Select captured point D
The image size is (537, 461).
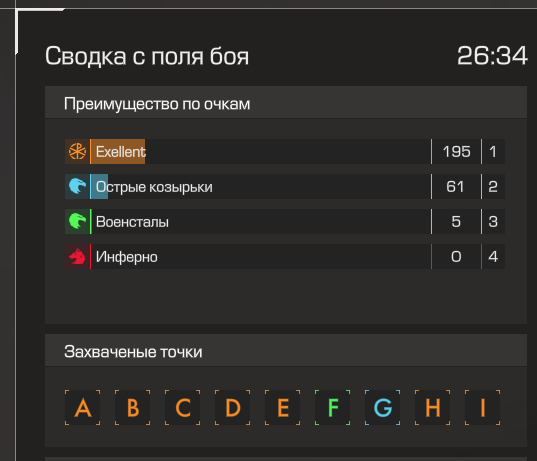pos(233,408)
